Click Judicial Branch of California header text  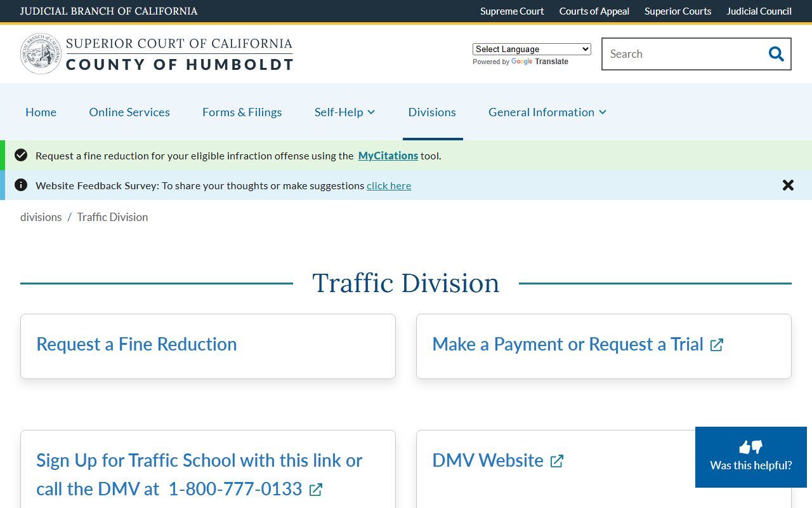[x=108, y=11]
